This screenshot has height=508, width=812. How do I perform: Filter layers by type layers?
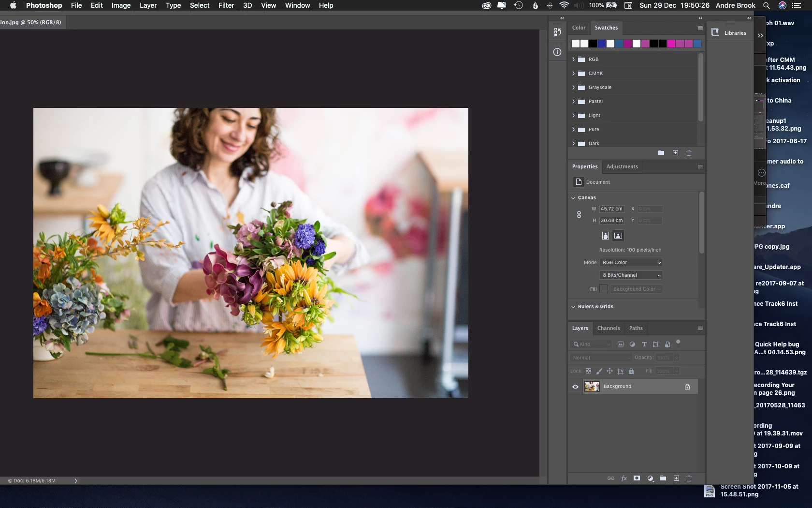pyautogui.click(x=644, y=344)
